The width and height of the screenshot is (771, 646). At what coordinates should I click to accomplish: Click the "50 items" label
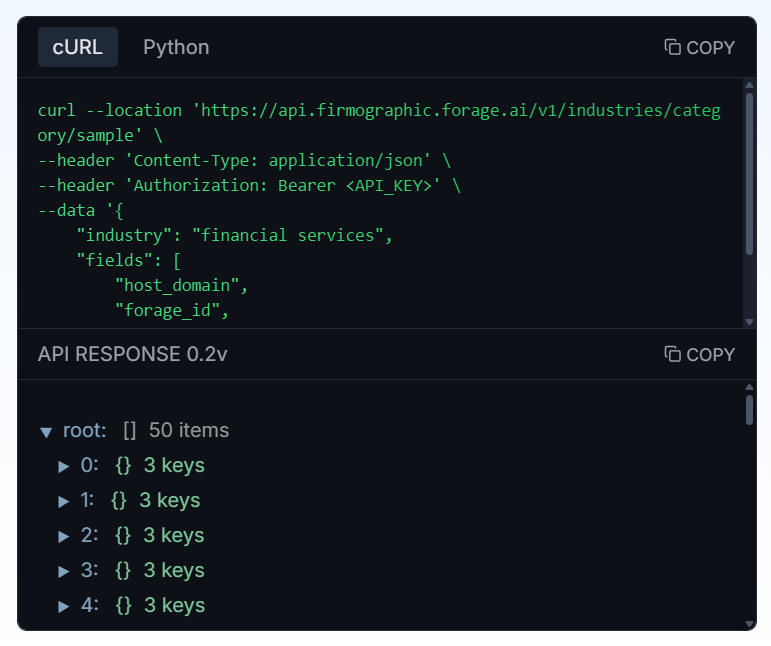189,430
